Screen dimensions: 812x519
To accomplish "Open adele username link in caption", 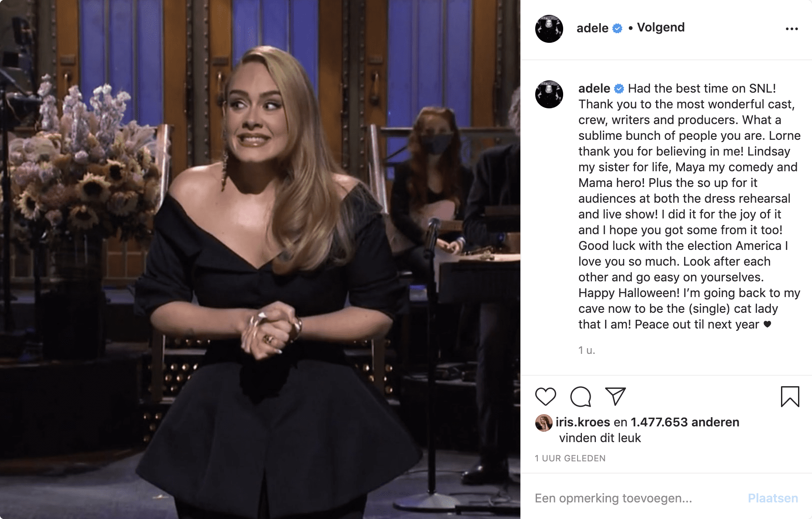I will click(594, 88).
